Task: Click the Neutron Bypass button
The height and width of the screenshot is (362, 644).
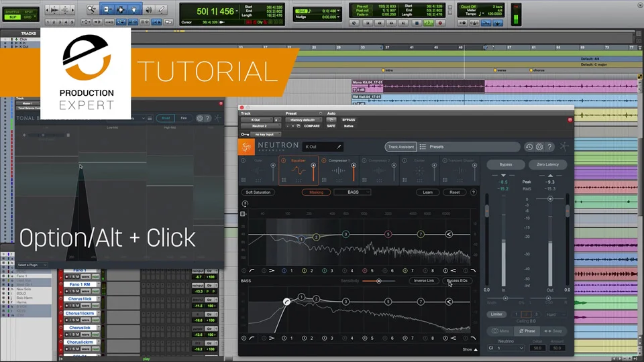Action: (x=506, y=165)
